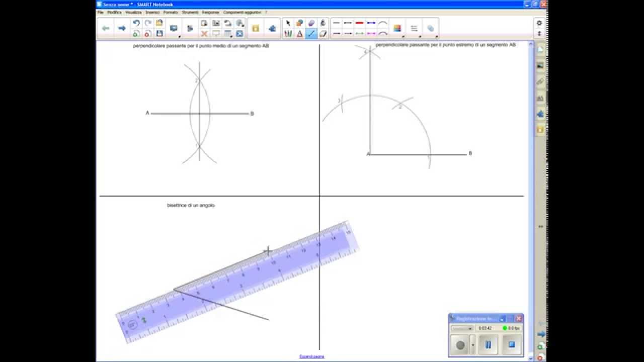
Task: Click the full screen blue icon
Action: pos(239,34)
